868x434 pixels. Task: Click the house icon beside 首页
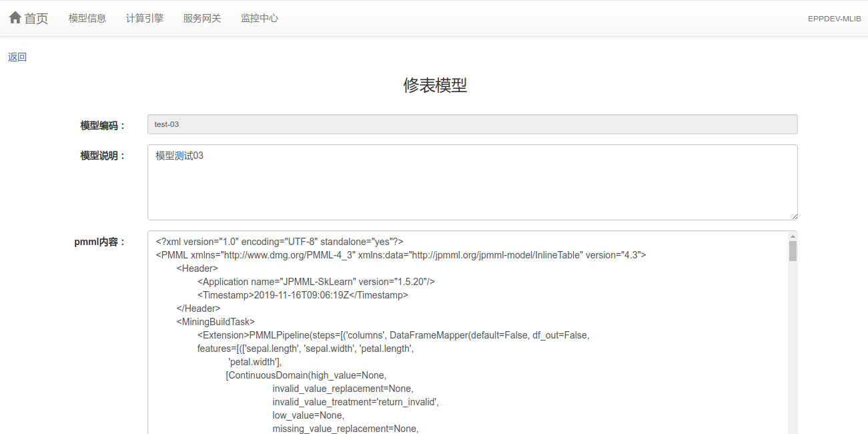tap(15, 18)
